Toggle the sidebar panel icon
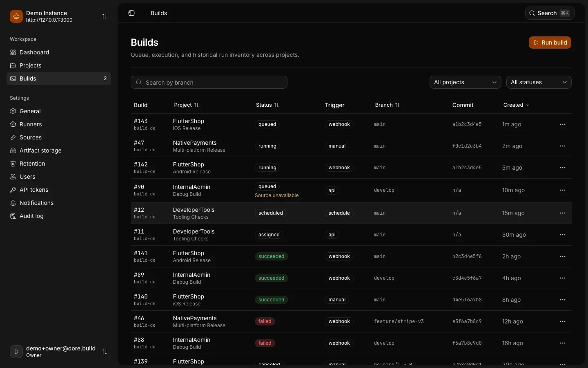 click(x=131, y=13)
